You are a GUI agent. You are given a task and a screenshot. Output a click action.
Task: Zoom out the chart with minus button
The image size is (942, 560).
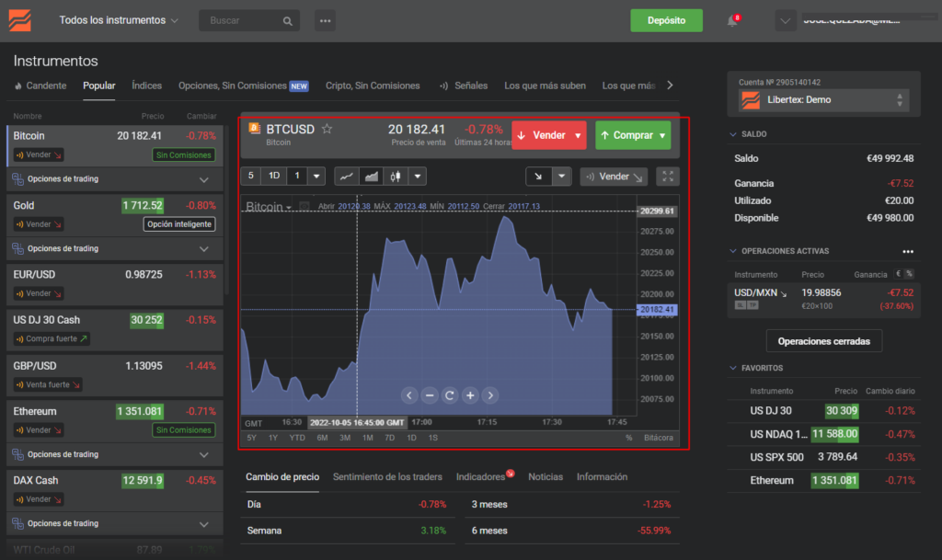tap(430, 394)
